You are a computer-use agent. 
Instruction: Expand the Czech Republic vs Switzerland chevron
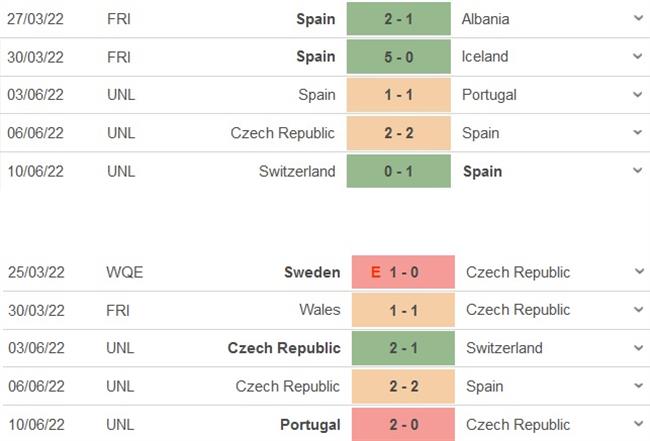[638, 348]
